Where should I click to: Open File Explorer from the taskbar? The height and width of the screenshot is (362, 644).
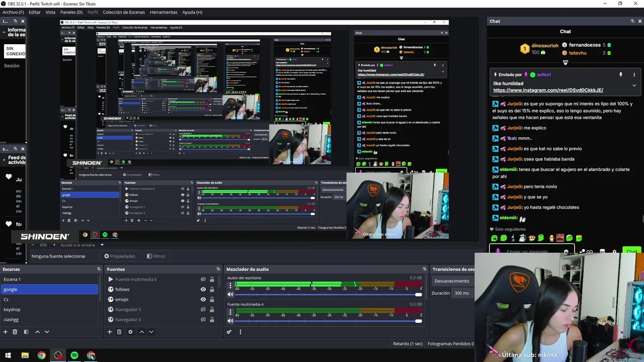25,355
